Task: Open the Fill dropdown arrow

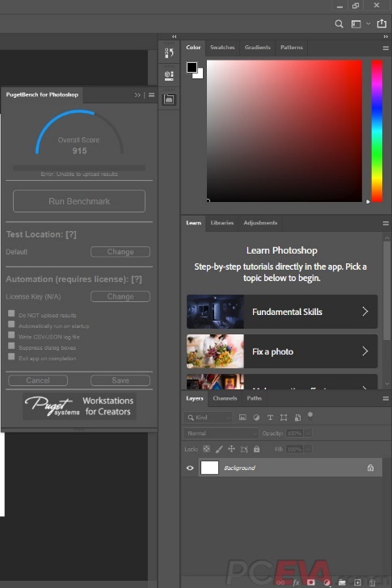Action: coord(308,449)
